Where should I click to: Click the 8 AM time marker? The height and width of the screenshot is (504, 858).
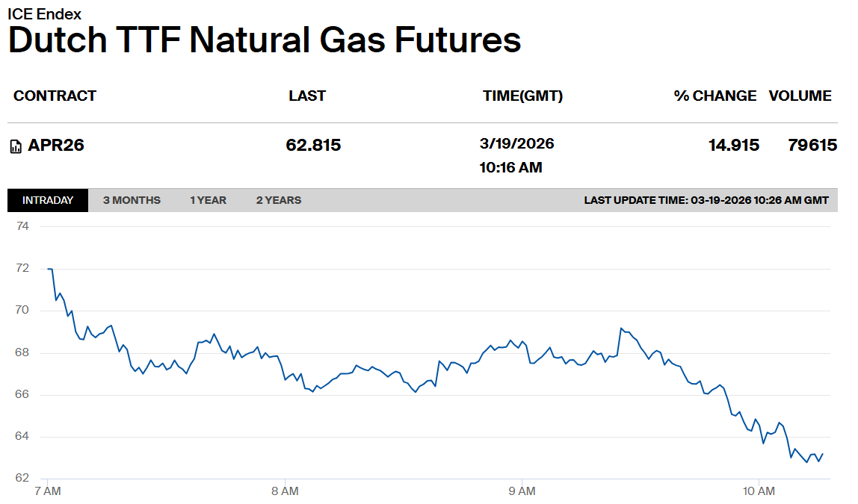click(285, 491)
